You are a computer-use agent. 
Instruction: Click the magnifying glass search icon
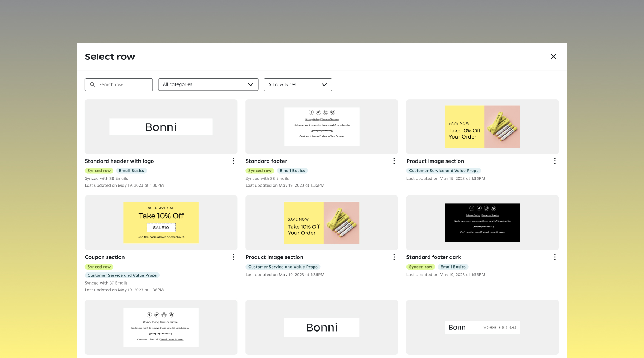point(93,84)
